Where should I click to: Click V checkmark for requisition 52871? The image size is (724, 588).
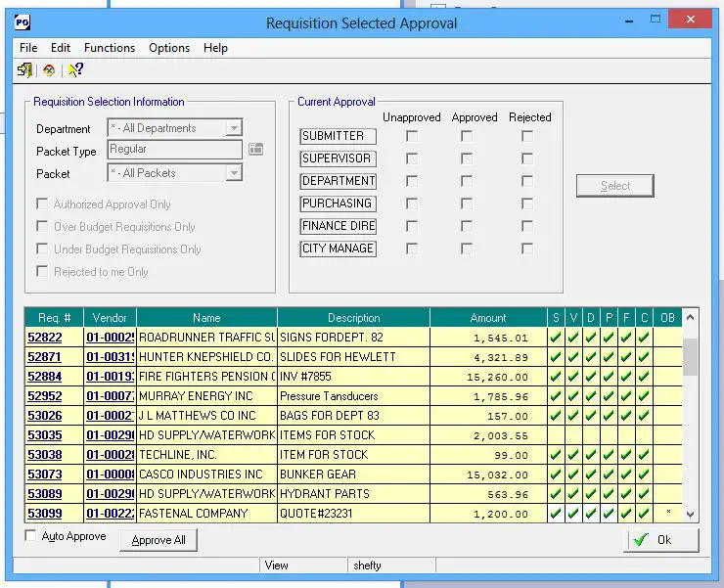pyautogui.click(x=573, y=356)
